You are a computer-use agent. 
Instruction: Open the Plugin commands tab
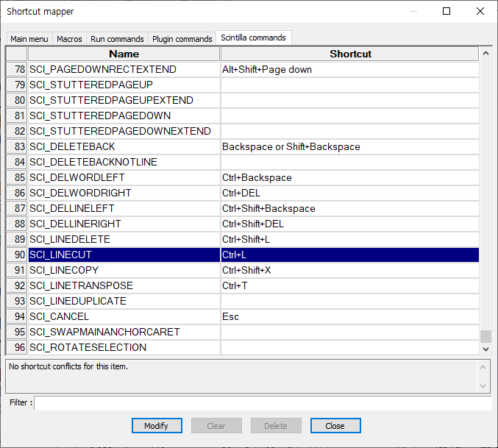(x=182, y=39)
